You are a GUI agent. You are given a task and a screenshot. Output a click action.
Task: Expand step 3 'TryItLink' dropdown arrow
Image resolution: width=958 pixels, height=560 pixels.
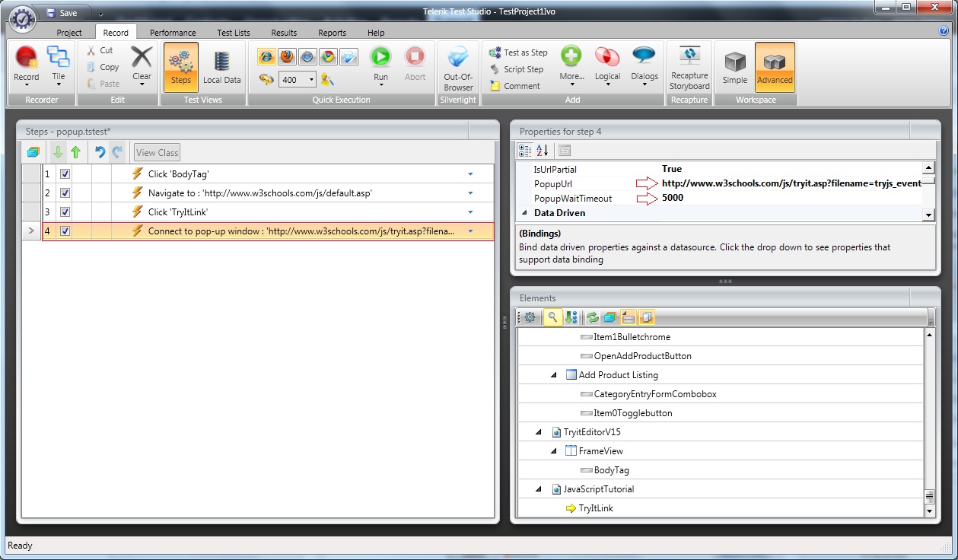pyautogui.click(x=470, y=212)
